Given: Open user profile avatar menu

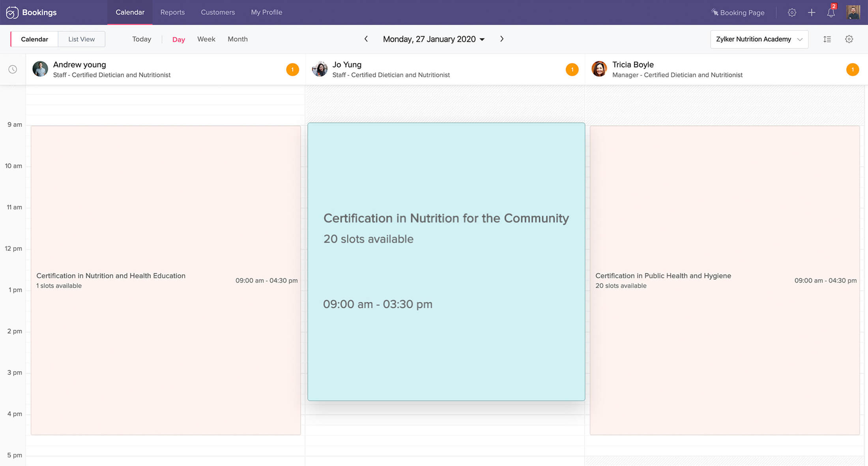Looking at the screenshot, I should 853,12.
